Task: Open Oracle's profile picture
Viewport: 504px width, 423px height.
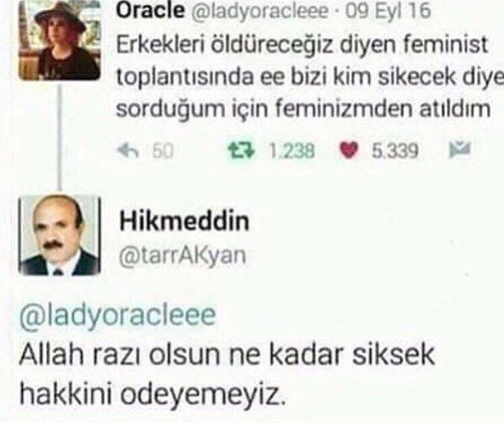Action: [x=59, y=40]
